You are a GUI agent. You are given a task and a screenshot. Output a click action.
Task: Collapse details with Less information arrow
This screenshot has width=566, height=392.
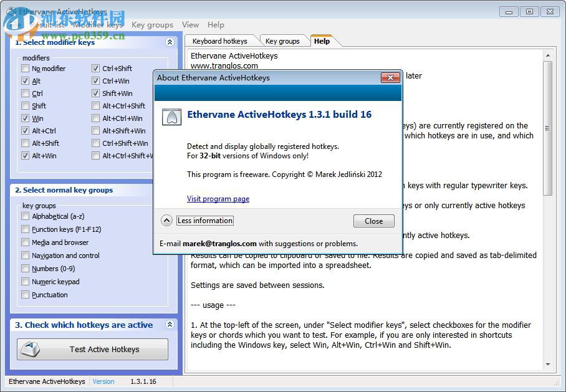click(166, 220)
